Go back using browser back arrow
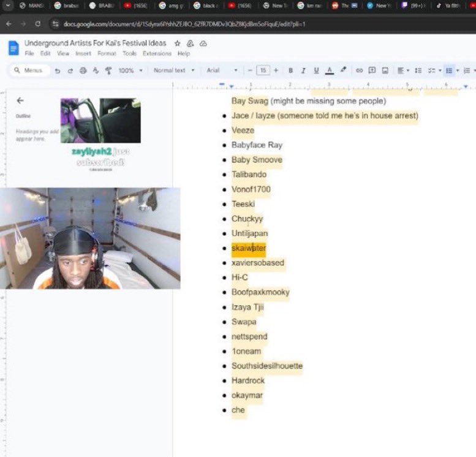 9,24
